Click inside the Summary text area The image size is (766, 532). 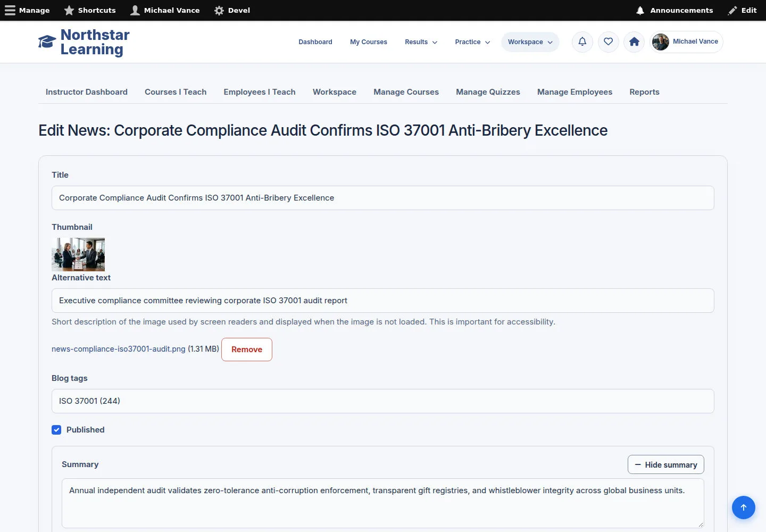(x=383, y=503)
